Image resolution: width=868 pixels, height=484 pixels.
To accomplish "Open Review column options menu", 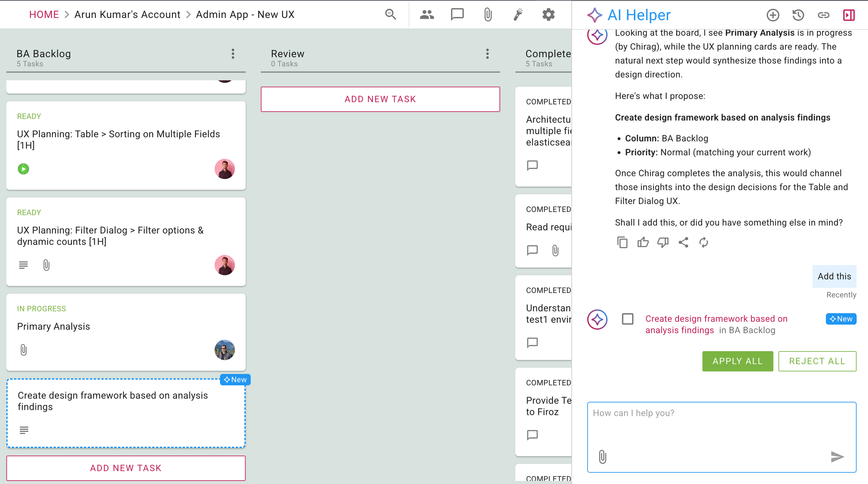I will tap(487, 54).
